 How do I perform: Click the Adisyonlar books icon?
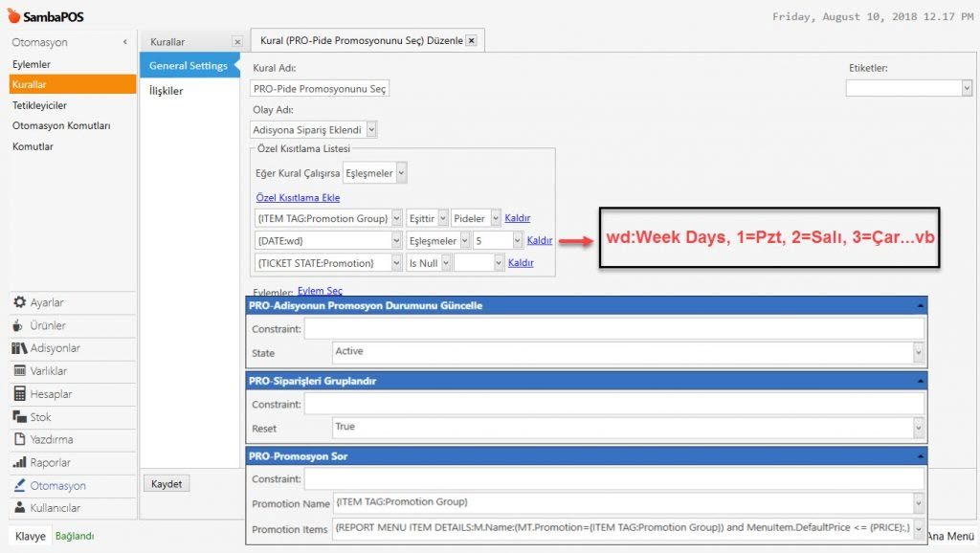click(19, 348)
